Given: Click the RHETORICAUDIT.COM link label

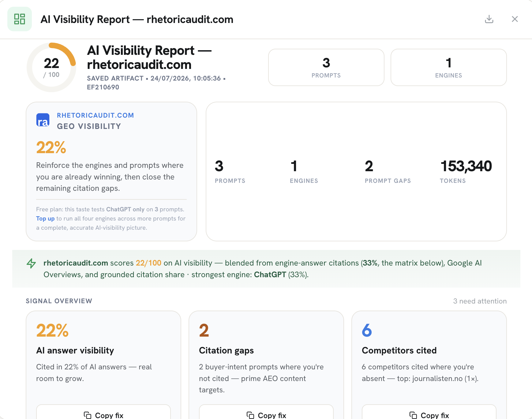Looking at the screenshot, I should coord(96,115).
